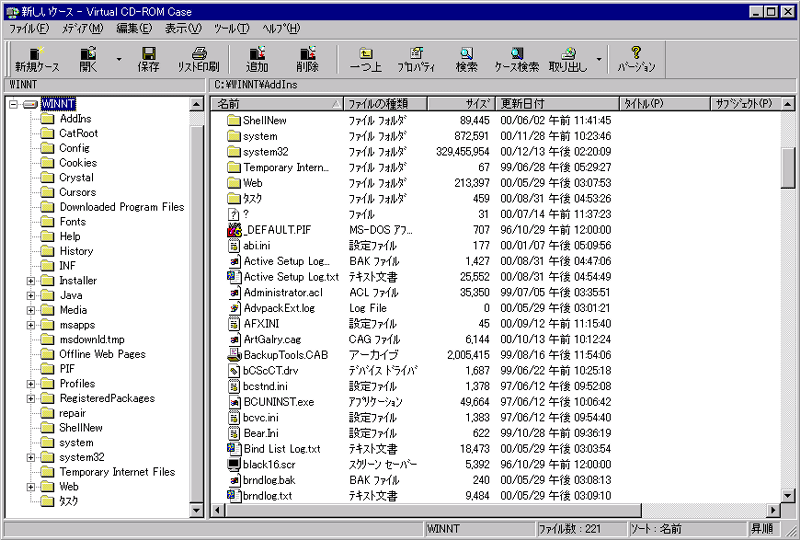Expand the RegisteredPackages folder in tree

tap(31, 399)
